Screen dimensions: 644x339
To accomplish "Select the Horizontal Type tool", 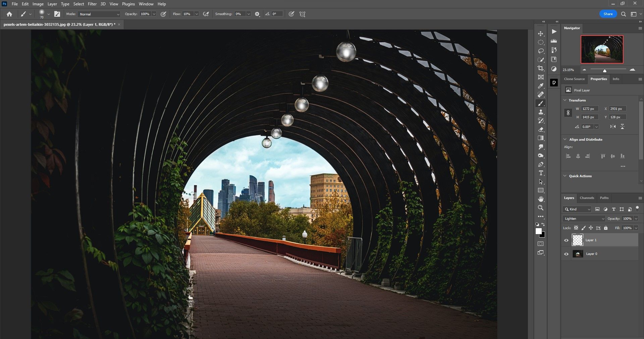I will pos(541,173).
